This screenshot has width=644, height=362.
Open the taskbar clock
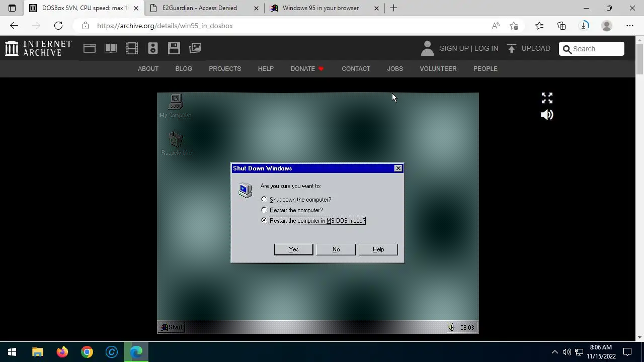click(601, 352)
